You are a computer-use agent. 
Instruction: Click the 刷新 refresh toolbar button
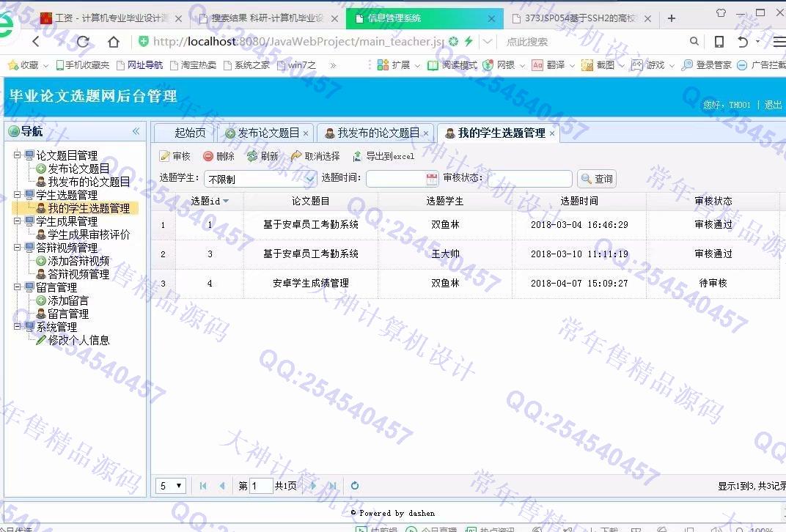click(x=262, y=156)
